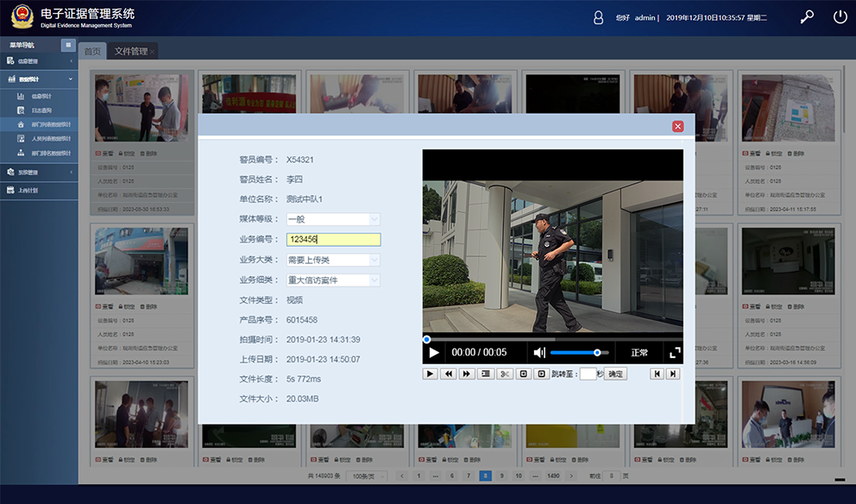Click the fast-forward double-arrow button

click(467, 374)
